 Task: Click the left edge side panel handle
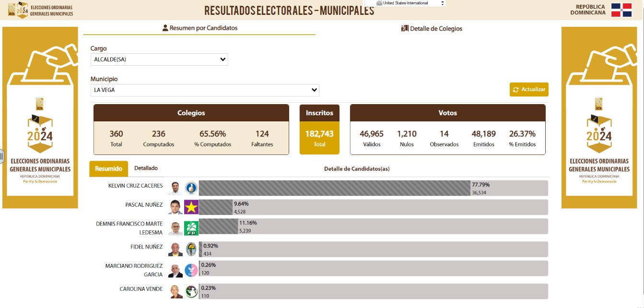[2, 156]
